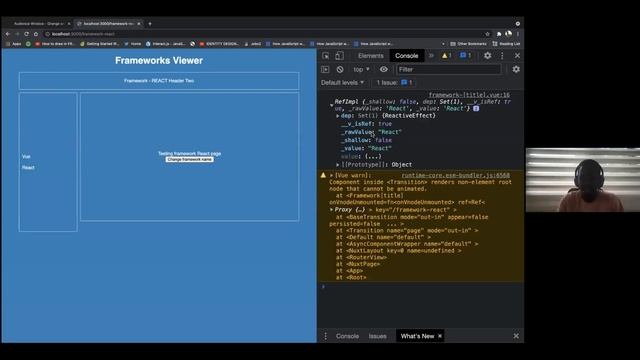This screenshot has width=640, height=360.
Task: Click the Frameworks Viewer heading
Action: (x=159, y=60)
